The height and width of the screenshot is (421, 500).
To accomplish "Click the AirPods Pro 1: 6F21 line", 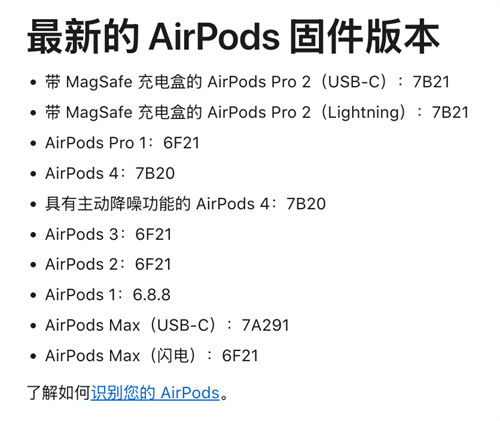I will click(x=122, y=143).
